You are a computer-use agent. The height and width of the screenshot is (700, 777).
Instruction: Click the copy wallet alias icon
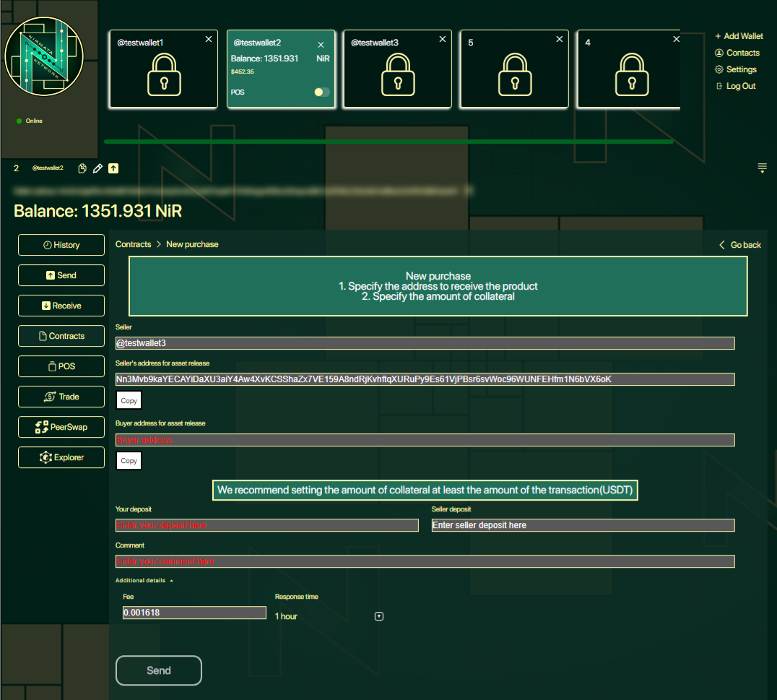coord(82,168)
